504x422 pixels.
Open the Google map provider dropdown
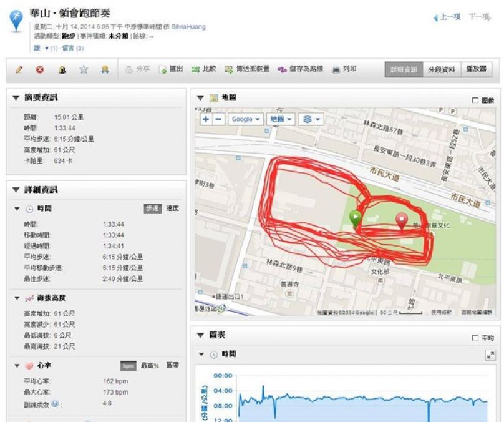point(245,119)
